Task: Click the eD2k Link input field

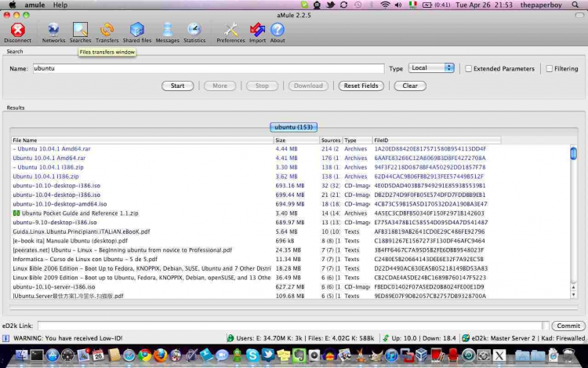Action: (290, 326)
